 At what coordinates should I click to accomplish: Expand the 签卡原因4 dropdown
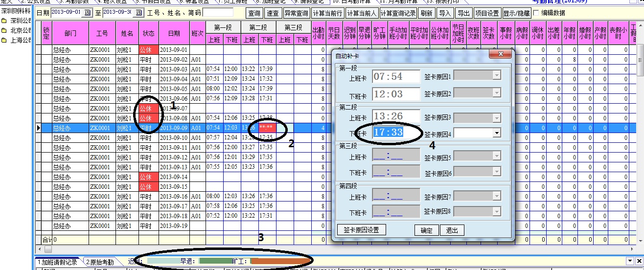(x=497, y=133)
